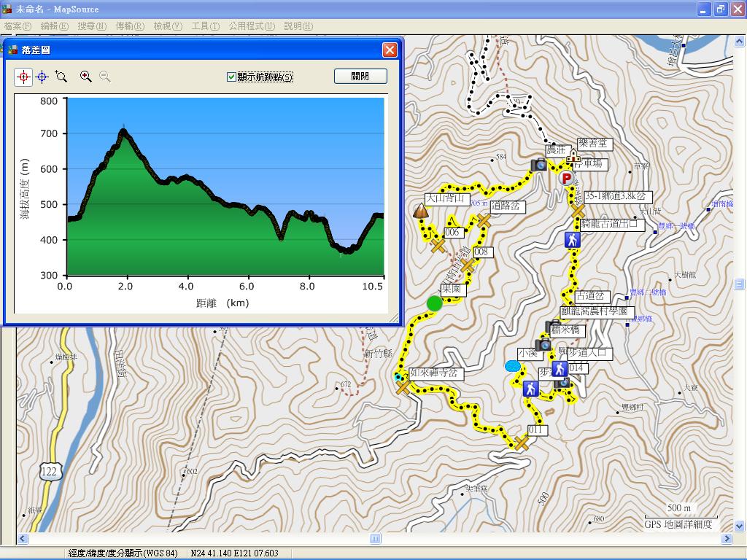Click the camera waypoint near 農莊
The image size is (747, 560).
pos(539,165)
